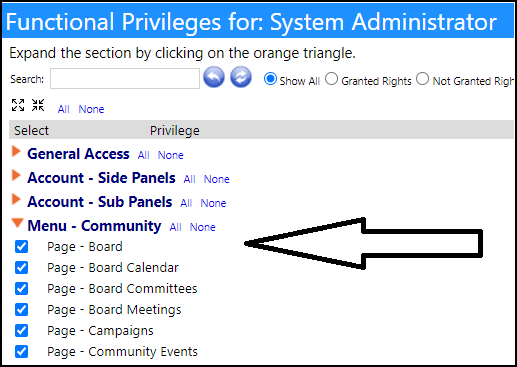Uncheck the Page - Board checkbox
The height and width of the screenshot is (367, 517).
pos(22,247)
